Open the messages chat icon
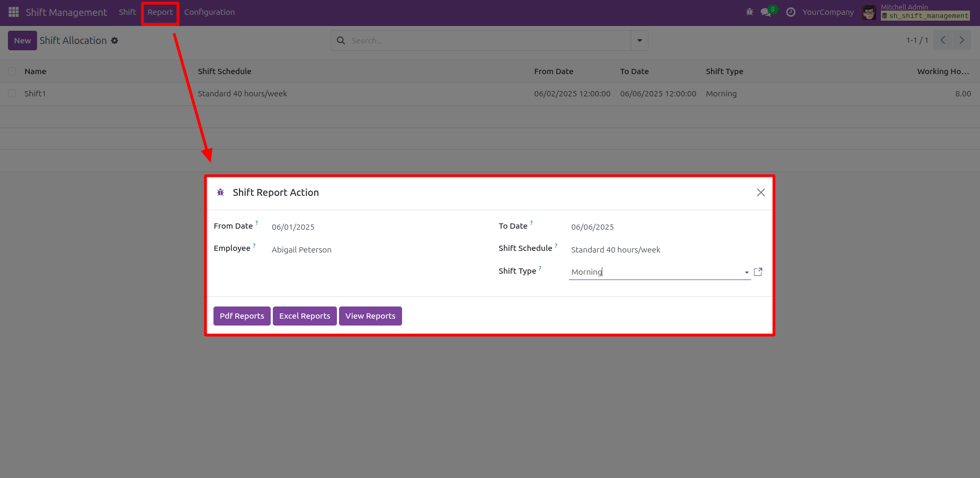The image size is (980, 478). point(766,12)
